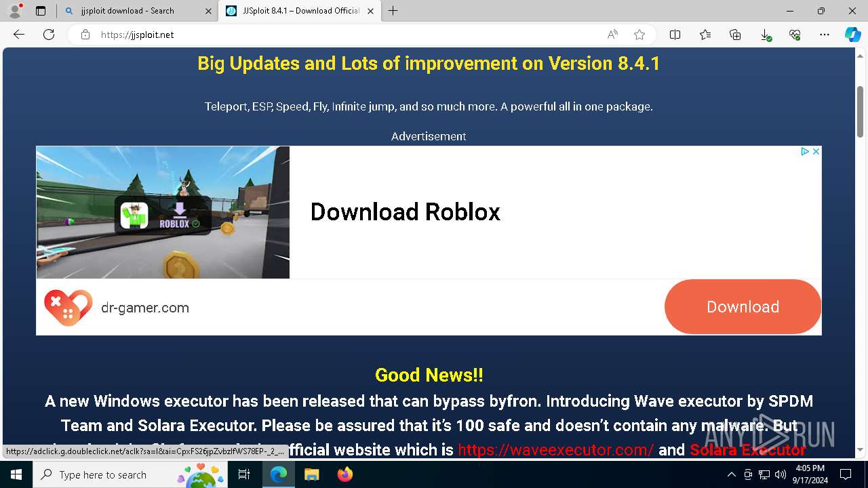Image resolution: width=868 pixels, height=488 pixels.
Task: View site information lock icon
Action: point(85,35)
